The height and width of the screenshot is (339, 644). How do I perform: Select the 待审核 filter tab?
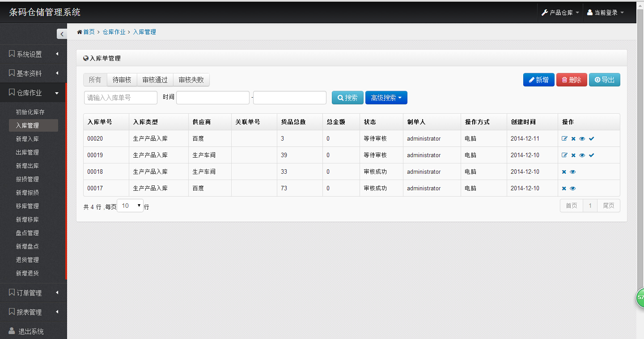(122, 80)
